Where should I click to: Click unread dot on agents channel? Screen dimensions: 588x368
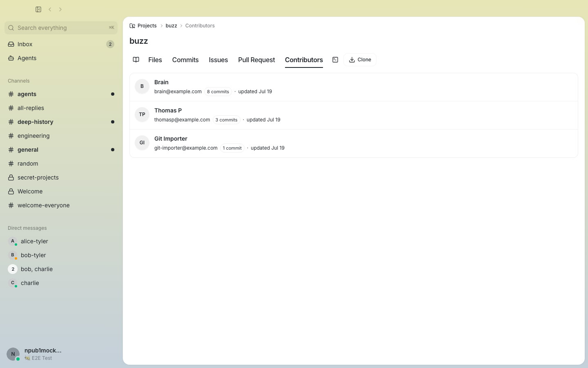pyautogui.click(x=113, y=94)
